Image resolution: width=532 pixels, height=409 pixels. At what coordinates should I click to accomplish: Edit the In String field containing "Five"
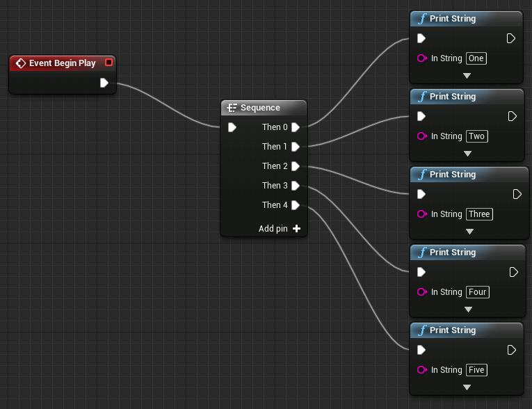pos(476,369)
